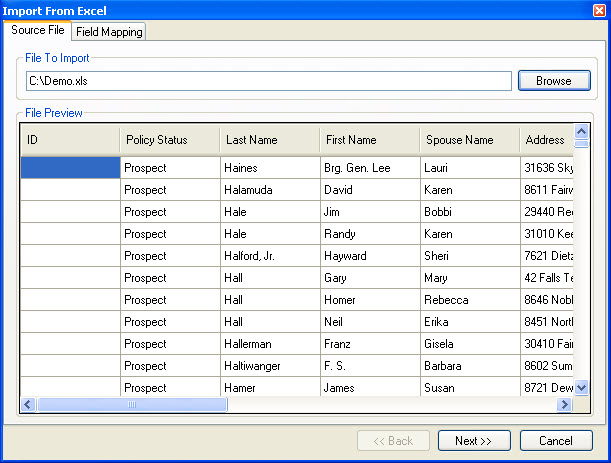611x463 pixels.
Task: Select the 31636 Sky address cell
Action: (547, 168)
